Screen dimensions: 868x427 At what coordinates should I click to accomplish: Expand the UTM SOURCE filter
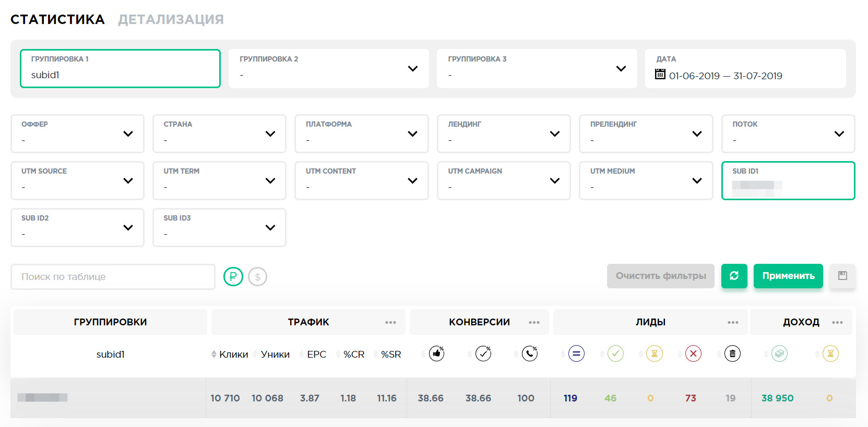click(77, 180)
